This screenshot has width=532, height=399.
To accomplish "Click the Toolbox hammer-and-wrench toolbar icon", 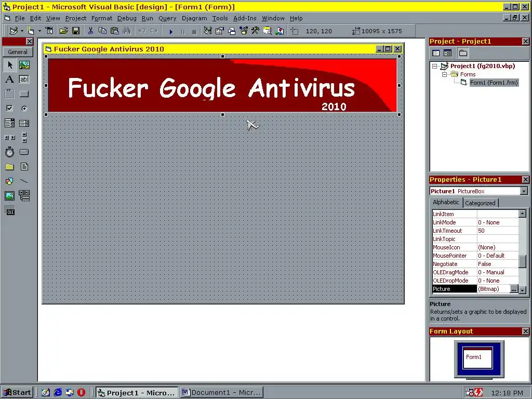I will [x=256, y=31].
